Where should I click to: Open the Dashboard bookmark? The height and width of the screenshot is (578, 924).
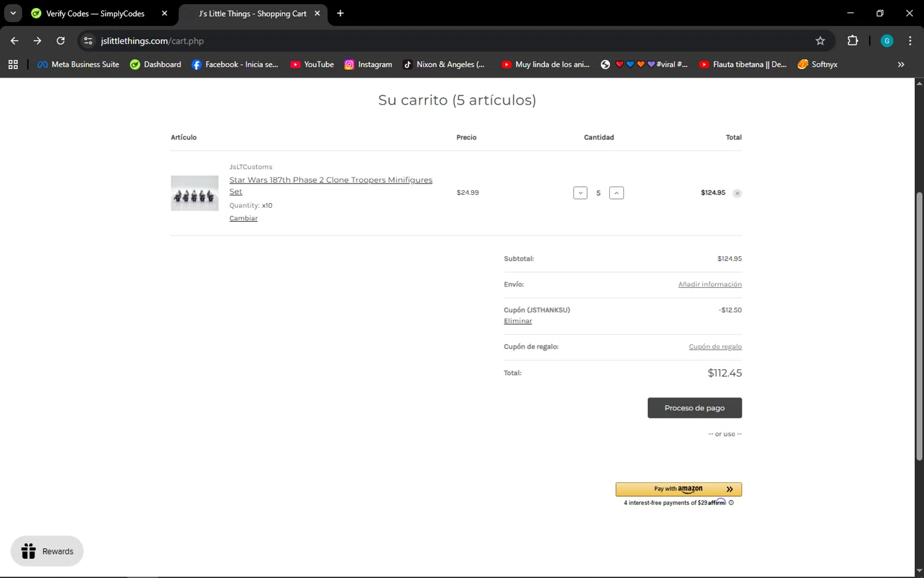click(x=155, y=64)
